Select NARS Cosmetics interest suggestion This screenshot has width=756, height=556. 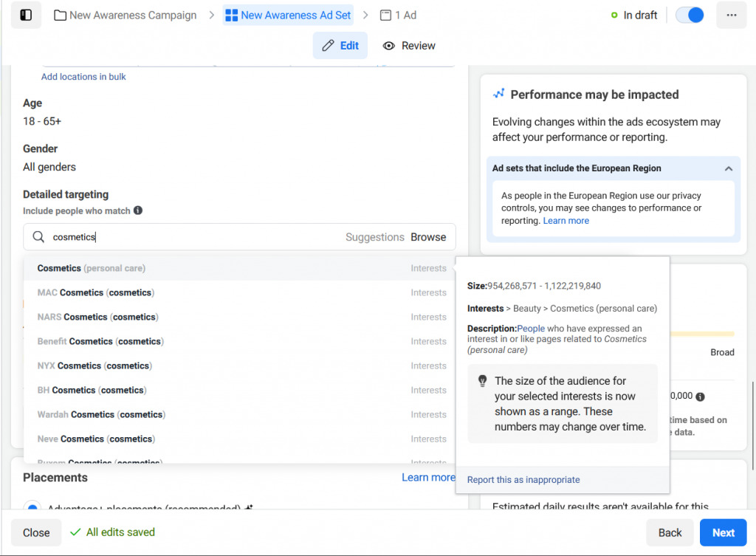(239, 317)
